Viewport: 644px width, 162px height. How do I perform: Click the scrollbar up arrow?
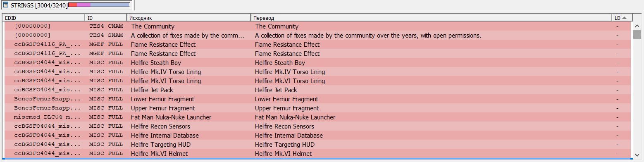pyautogui.click(x=637, y=26)
